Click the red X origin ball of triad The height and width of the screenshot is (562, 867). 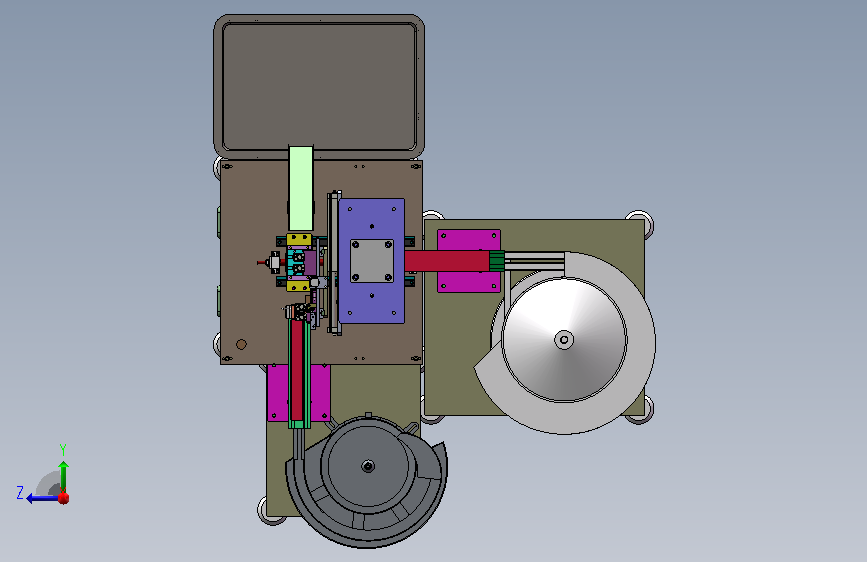tap(63, 498)
